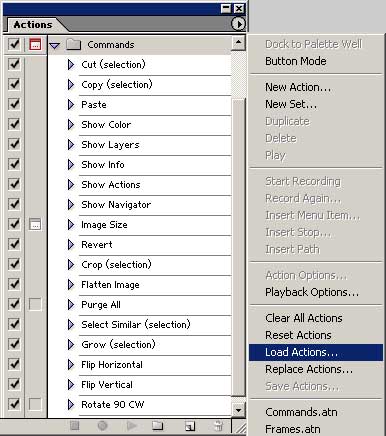Select Button Mode menu entry
Image resolution: width=386 pixels, height=436 pixels.
[296, 61]
